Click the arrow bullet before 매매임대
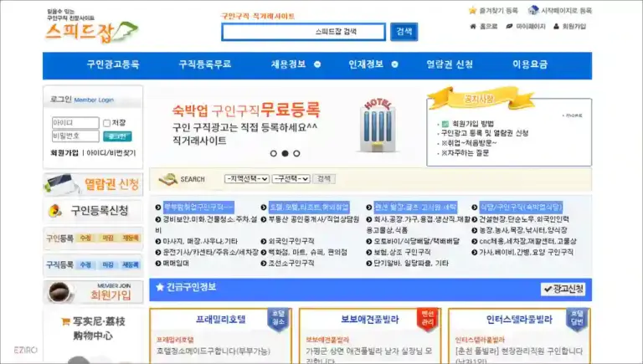The width and height of the screenshot is (643, 364). [x=158, y=264]
